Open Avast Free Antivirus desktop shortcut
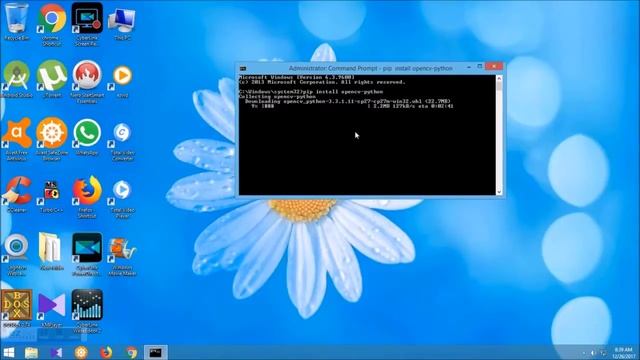 16,139
